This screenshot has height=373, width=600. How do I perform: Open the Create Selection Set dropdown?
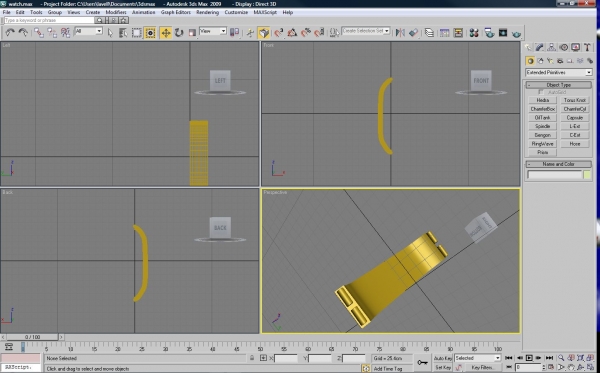[x=366, y=31]
